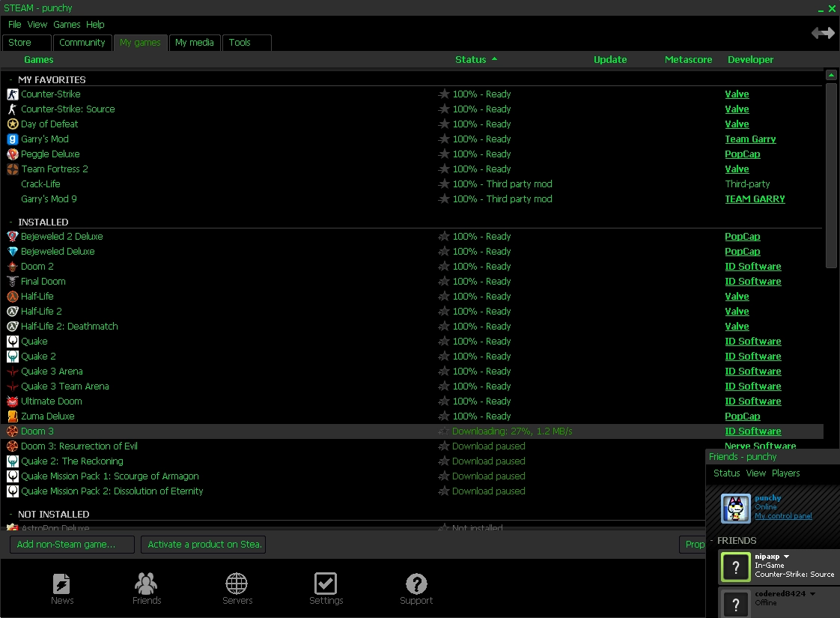The height and width of the screenshot is (618, 840).
Task: Click the Bejeweled 2 Deluxe game icon
Action: [12, 237]
